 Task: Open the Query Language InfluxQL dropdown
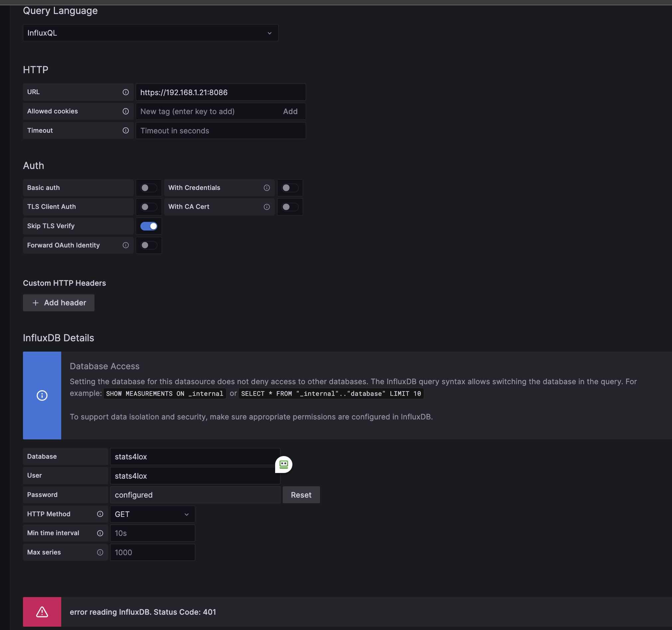150,33
